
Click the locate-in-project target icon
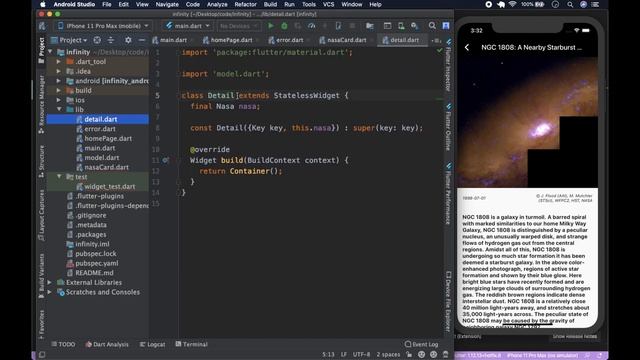[x=97, y=40]
